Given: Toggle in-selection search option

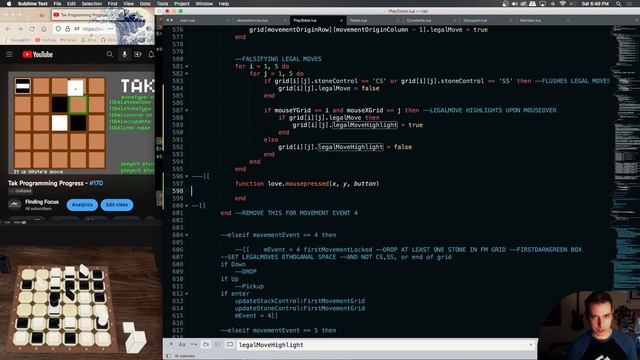Looking at the screenshot, I should coord(218,344).
